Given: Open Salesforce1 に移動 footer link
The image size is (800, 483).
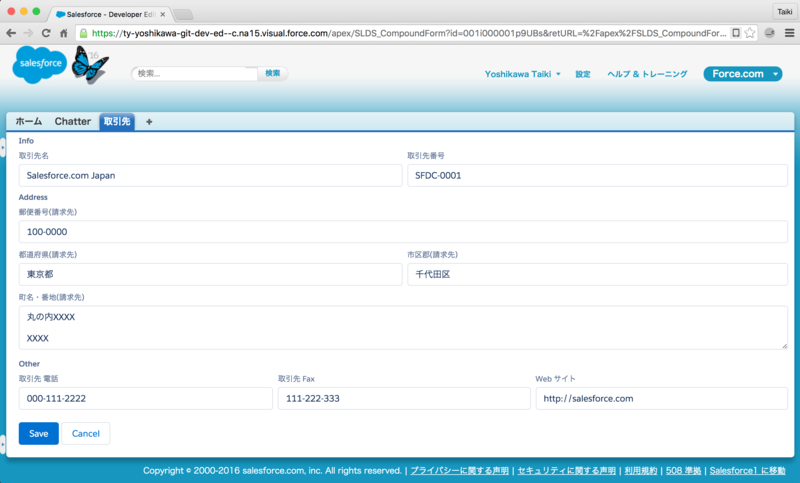Looking at the screenshot, I should click(x=747, y=471).
